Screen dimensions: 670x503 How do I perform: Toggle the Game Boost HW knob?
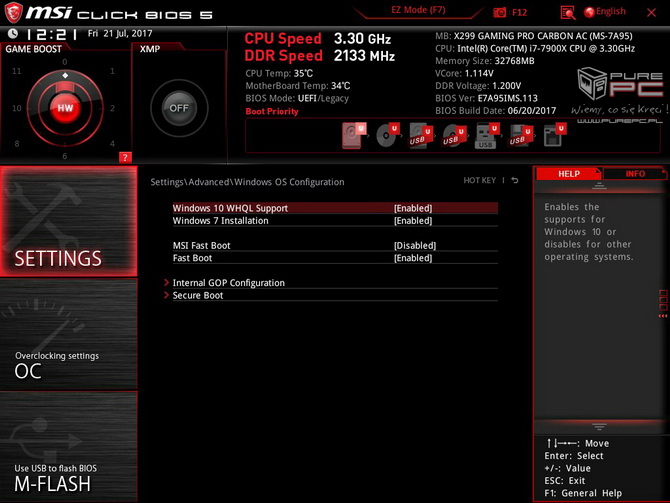65,108
